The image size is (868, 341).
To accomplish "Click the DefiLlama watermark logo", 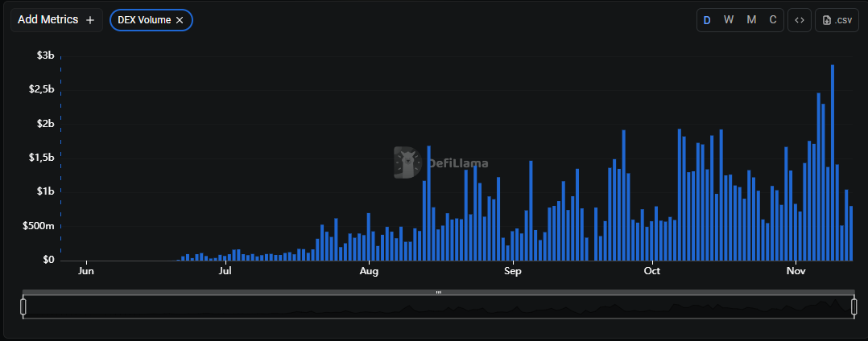I will [x=409, y=162].
